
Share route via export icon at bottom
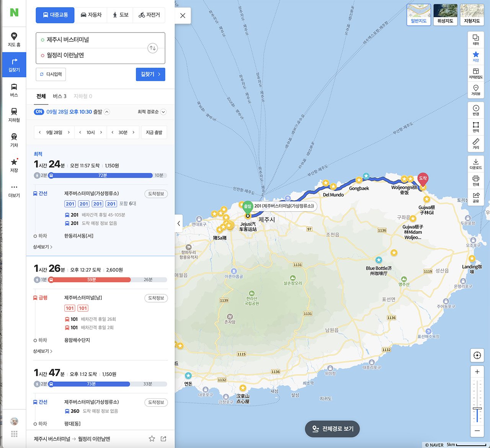coord(163,439)
